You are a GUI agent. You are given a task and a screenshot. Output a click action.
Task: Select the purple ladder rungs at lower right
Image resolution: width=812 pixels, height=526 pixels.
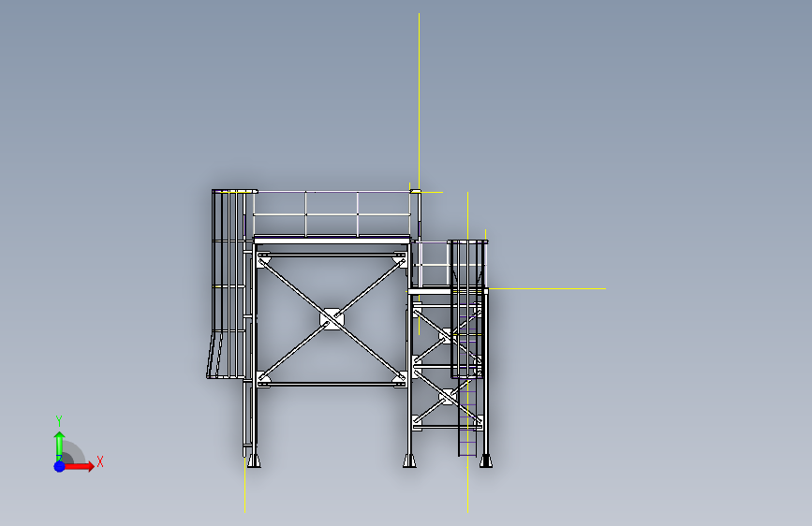(x=467, y=418)
